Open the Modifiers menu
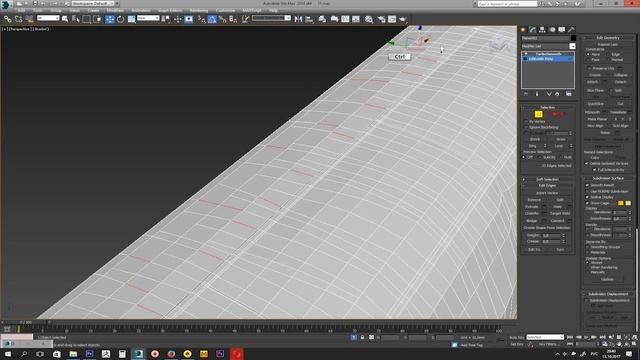Screen dimensions: 640x360 click(115, 10)
